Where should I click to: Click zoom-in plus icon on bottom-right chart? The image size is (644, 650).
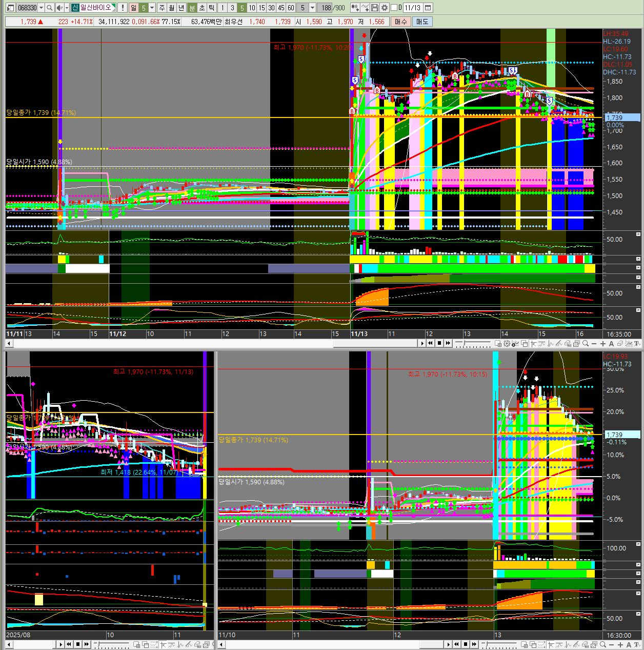[620, 644]
